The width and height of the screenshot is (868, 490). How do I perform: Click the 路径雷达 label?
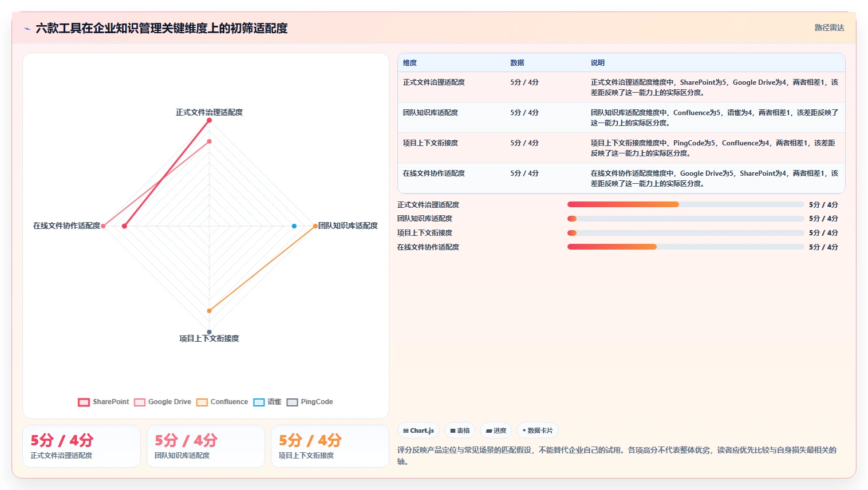tap(829, 27)
